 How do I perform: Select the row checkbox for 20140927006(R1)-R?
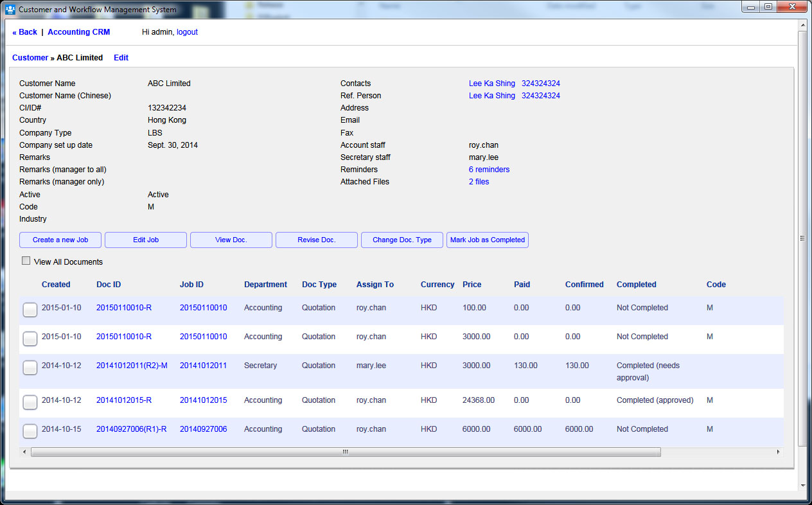[x=30, y=431]
